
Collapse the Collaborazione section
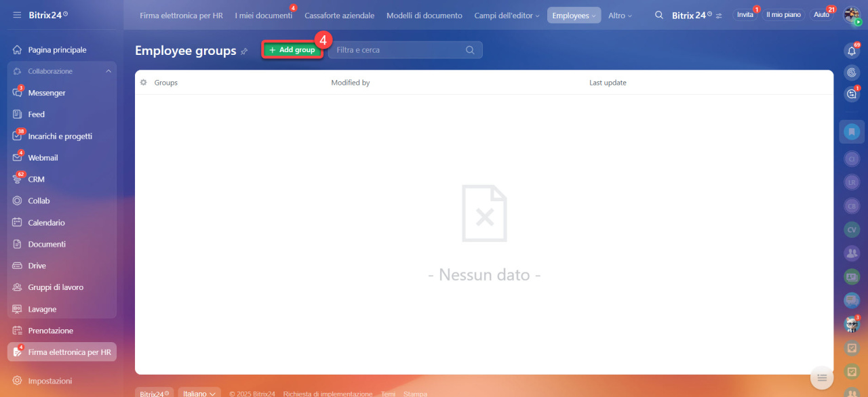coord(108,71)
